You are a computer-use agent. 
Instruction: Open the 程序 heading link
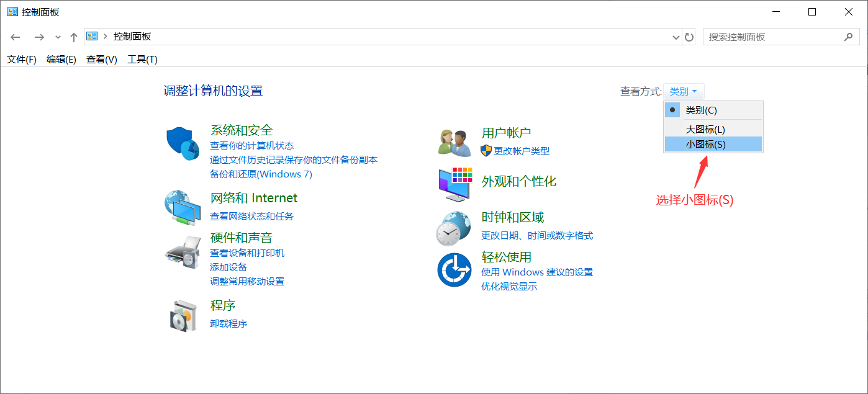click(223, 305)
